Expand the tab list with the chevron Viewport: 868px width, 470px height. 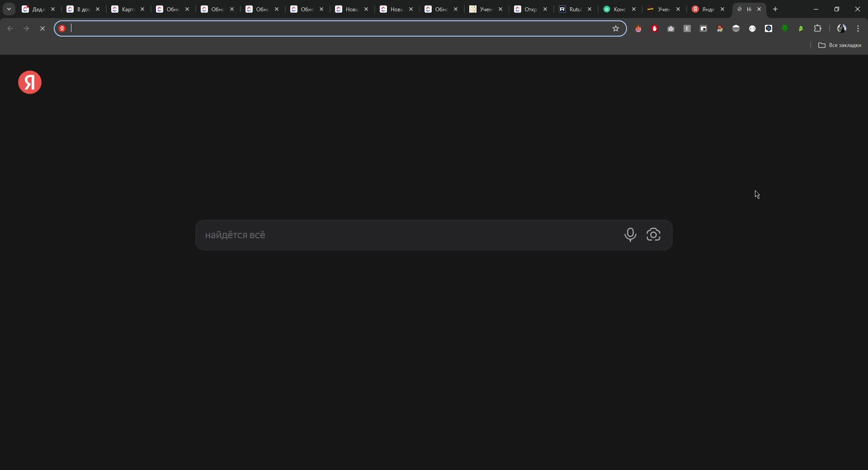coord(9,9)
